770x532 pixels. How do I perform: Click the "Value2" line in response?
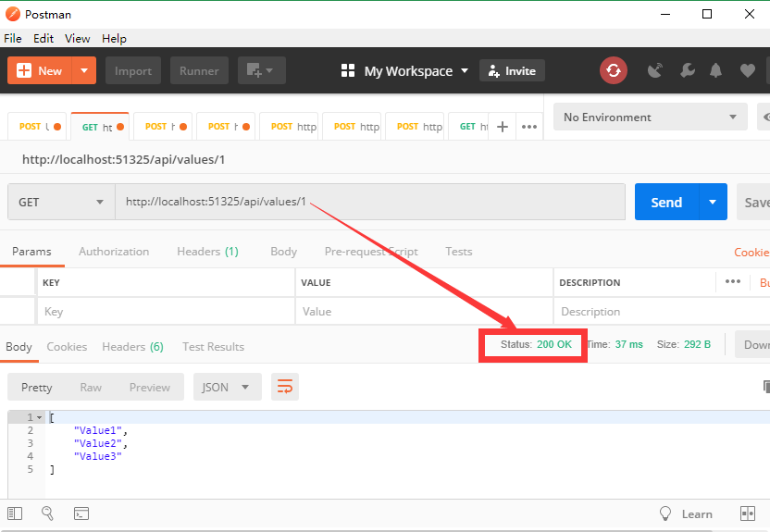101,443
